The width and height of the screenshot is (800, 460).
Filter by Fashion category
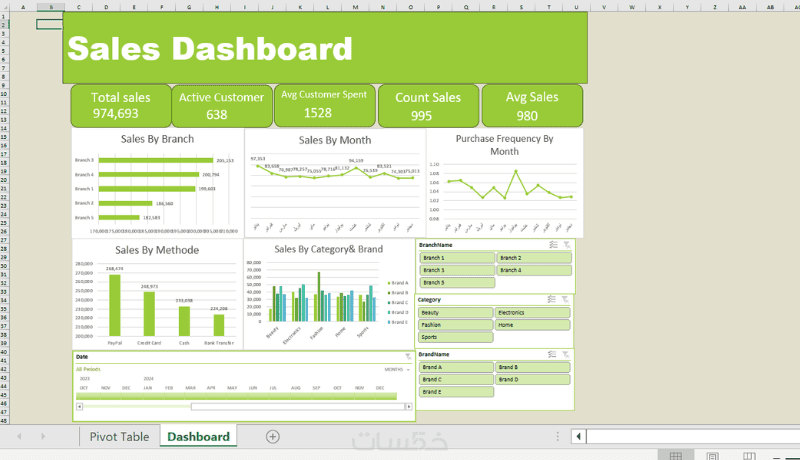(x=456, y=324)
